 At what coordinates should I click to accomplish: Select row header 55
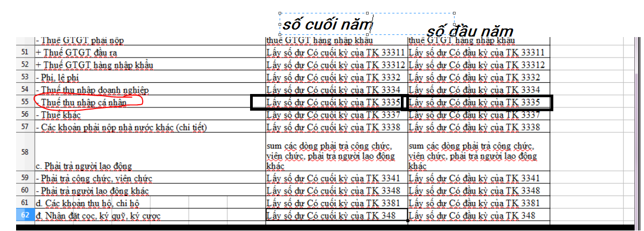25,102
